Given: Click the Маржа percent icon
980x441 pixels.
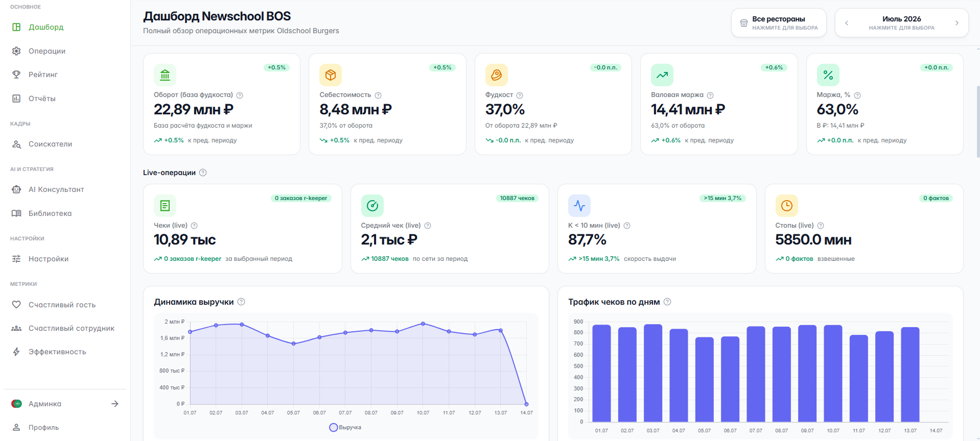Looking at the screenshot, I should 828,75.
